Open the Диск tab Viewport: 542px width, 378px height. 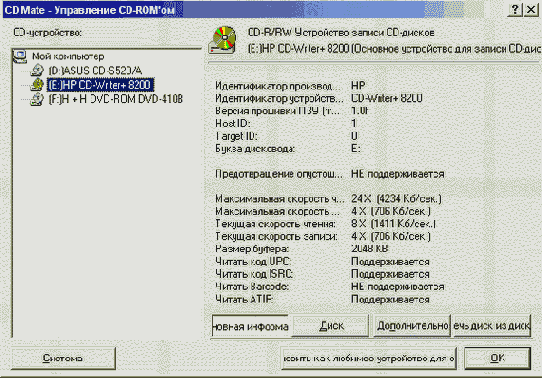pos(330,325)
